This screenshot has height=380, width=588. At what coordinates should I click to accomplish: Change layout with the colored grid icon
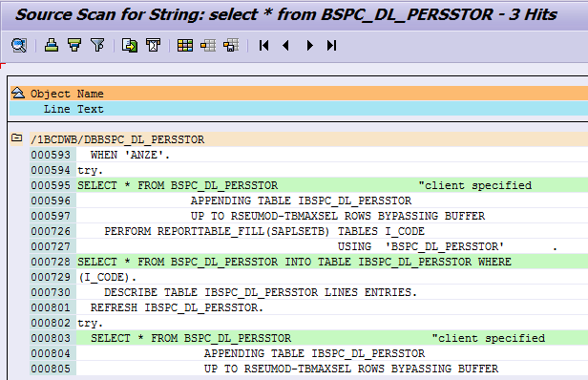(185, 46)
